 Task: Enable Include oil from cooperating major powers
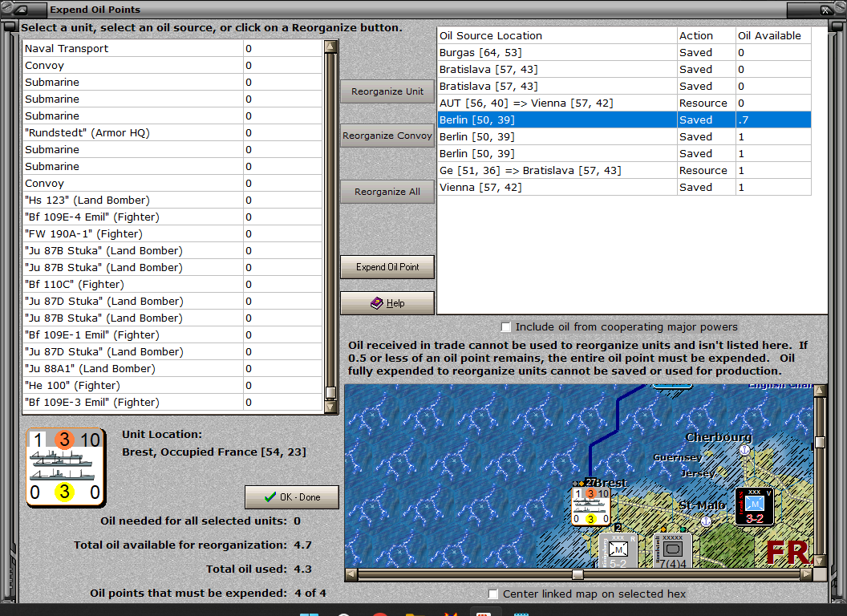tap(505, 327)
